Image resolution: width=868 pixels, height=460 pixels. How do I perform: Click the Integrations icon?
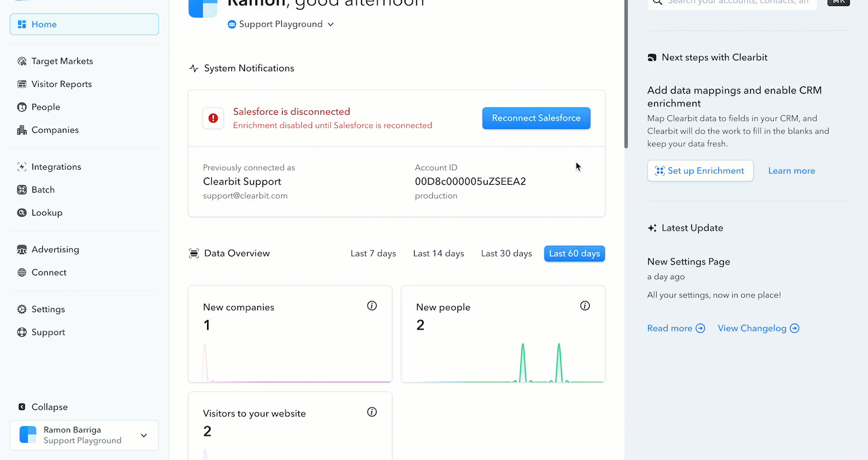pos(22,167)
